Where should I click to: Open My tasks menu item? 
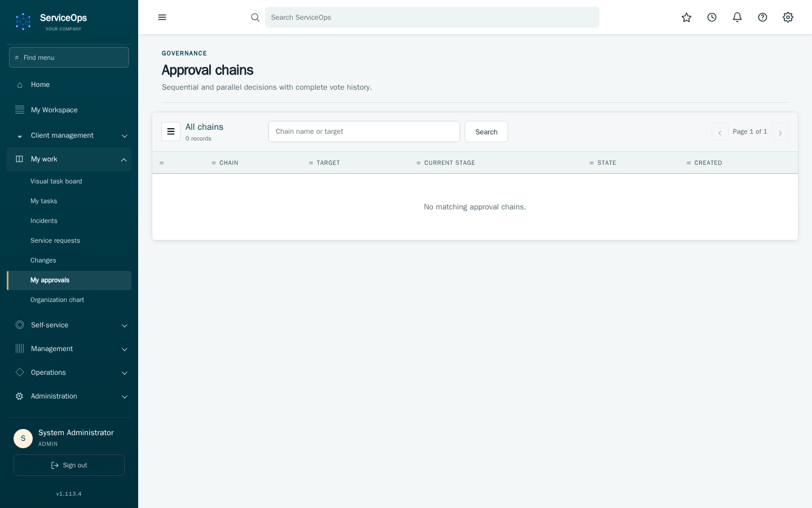coord(69,201)
